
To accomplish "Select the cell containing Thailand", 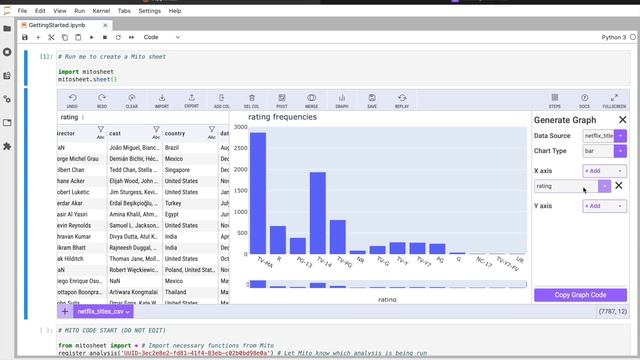I will (x=190, y=292).
